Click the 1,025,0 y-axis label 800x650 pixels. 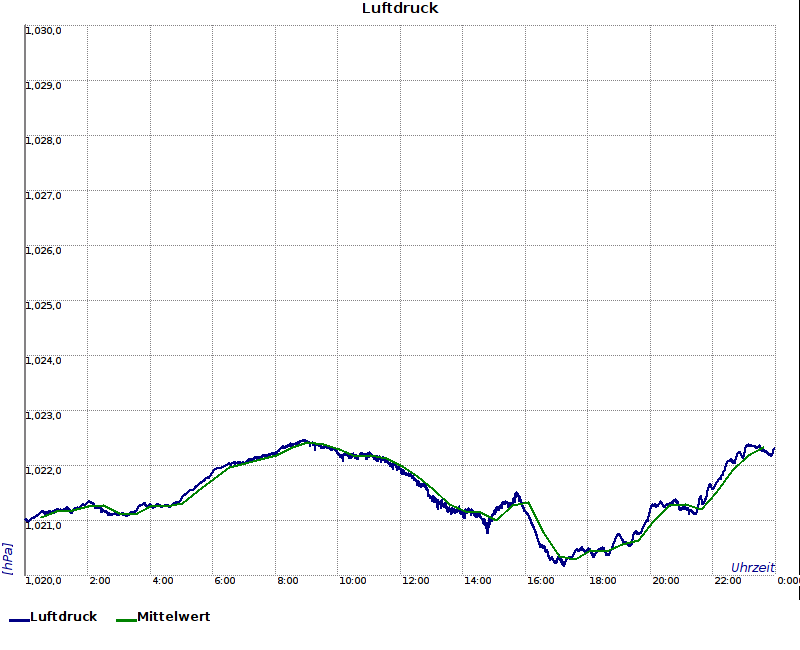(x=43, y=306)
